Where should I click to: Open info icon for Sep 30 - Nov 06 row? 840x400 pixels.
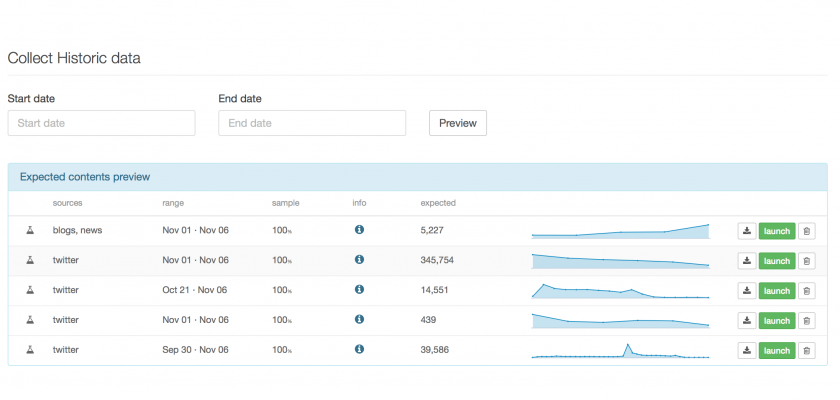[359, 350]
